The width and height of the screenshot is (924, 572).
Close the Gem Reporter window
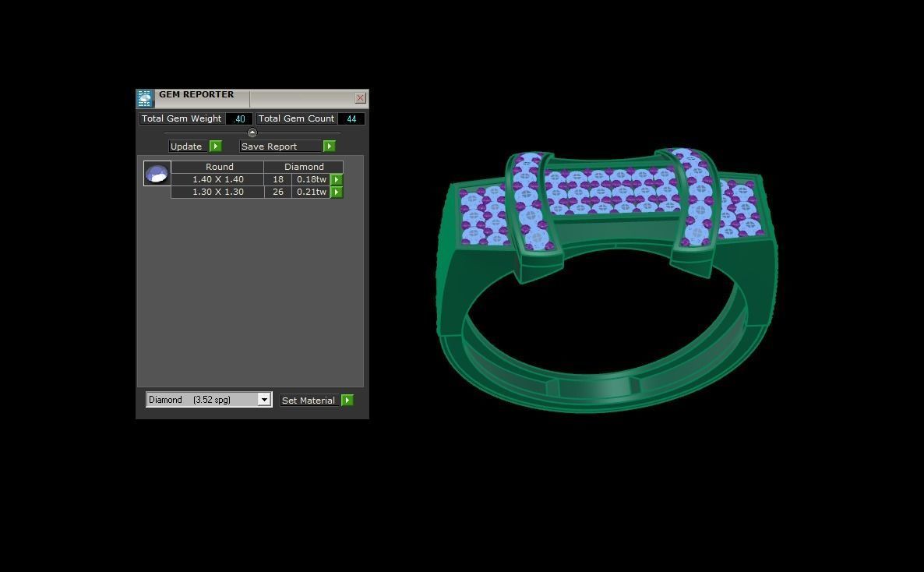point(360,98)
